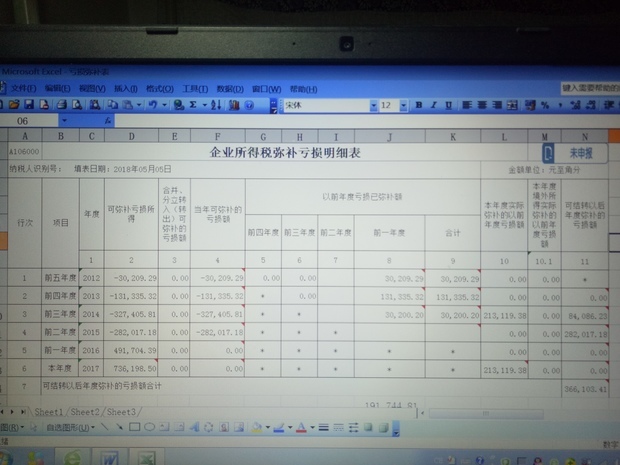The width and height of the screenshot is (620, 465).
Task: Open the 视图(V) menu
Action: 92,89
